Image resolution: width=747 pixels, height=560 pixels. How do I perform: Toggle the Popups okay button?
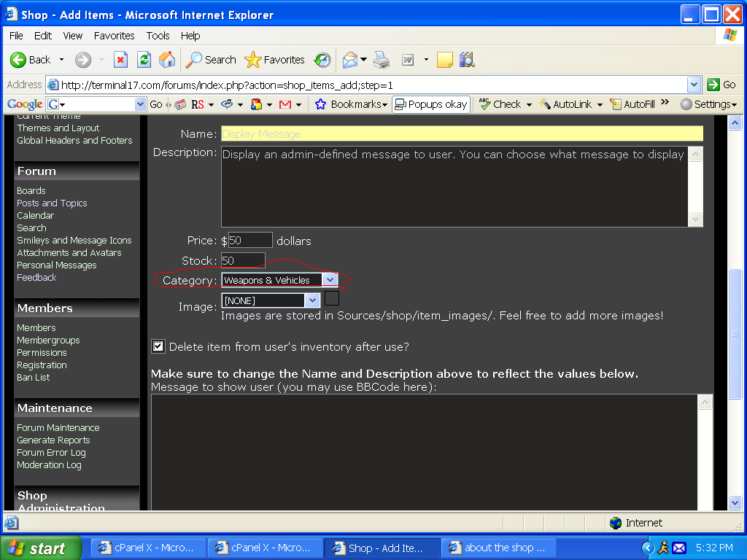pyautogui.click(x=430, y=104)
